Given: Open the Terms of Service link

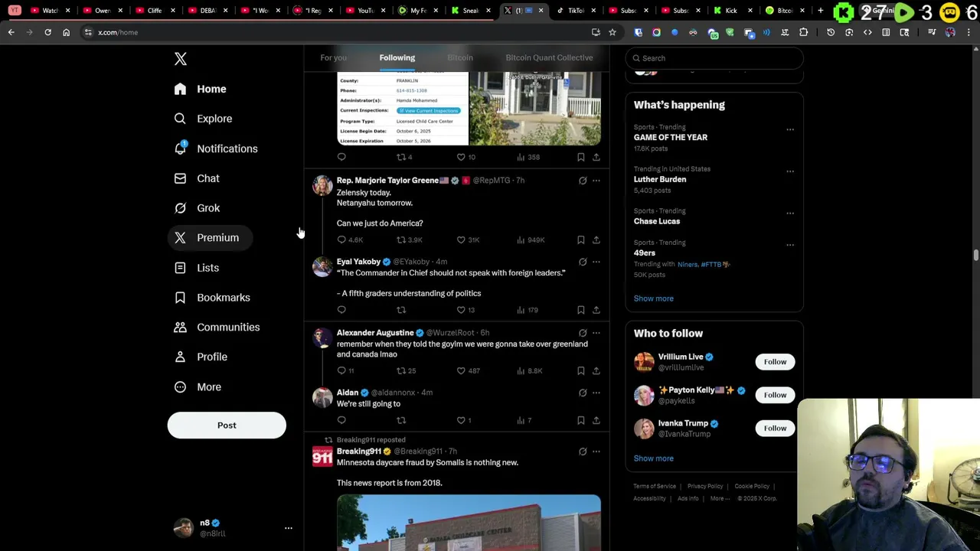Looking at the screenshot, I should (655, 486).
